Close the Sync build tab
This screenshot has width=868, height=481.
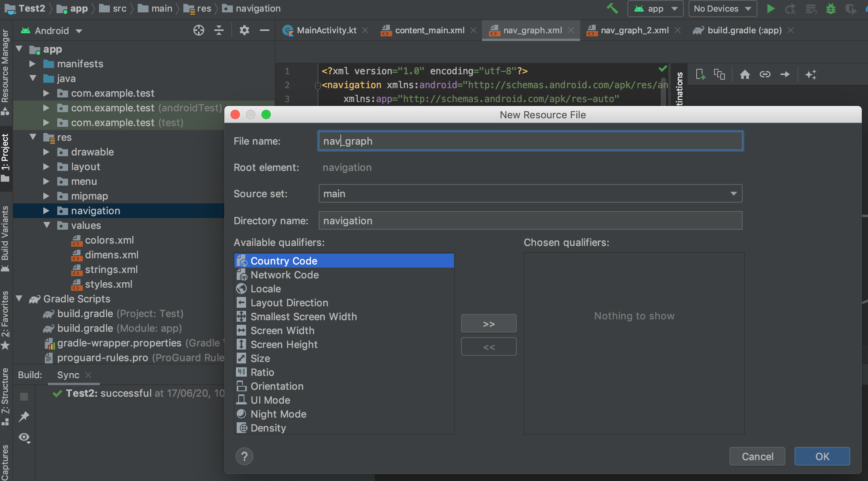click(88, 375)
